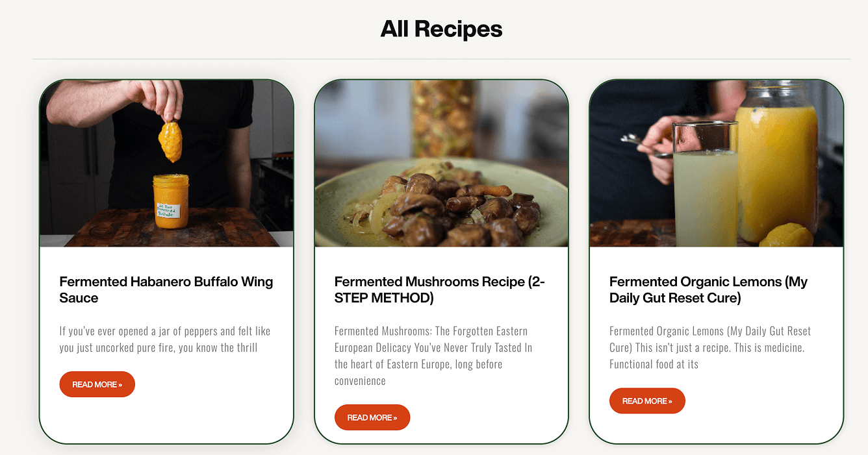This screenshot has height=455, width=868.
Task: Click the All Recipes page heading
Action: tap(441, 29)
